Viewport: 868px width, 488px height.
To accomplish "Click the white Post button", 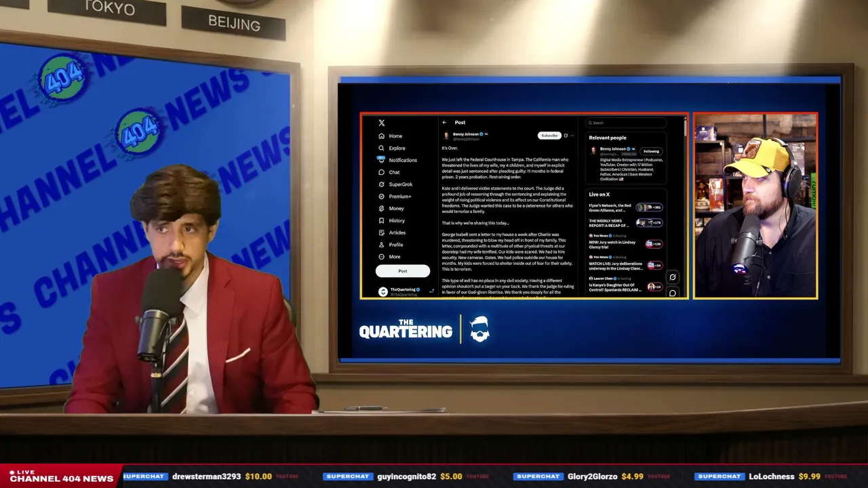I will (x=403, y=271).
